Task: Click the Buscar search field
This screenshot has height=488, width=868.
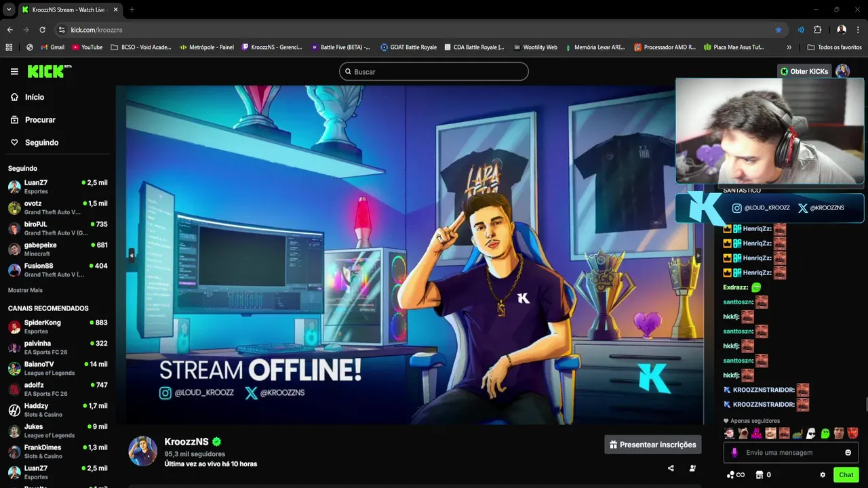Action: pyautogui.click(x=434, y=71)
